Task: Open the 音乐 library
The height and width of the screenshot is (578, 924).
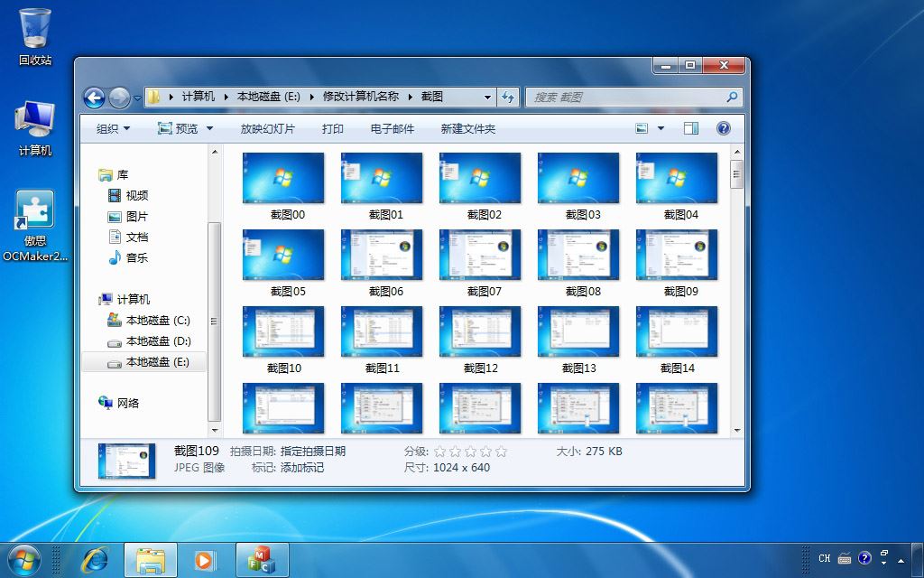Action: click(128, 257)
